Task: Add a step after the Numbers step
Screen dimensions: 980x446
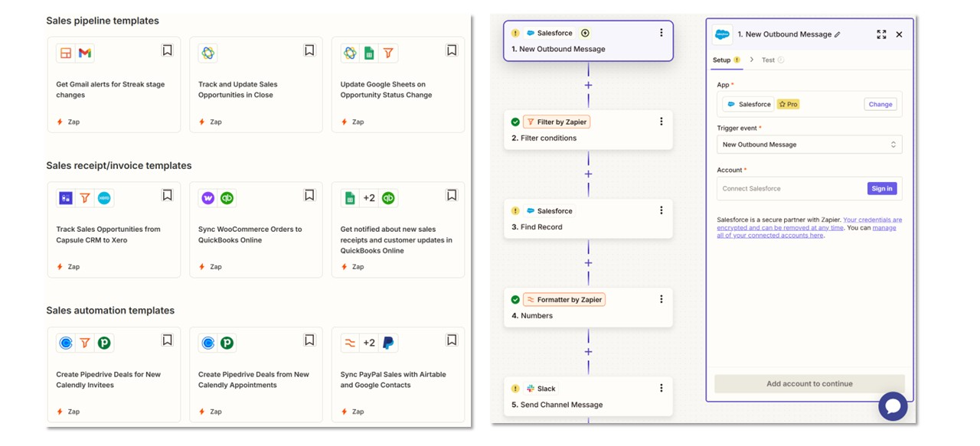Action: point(588,352)
